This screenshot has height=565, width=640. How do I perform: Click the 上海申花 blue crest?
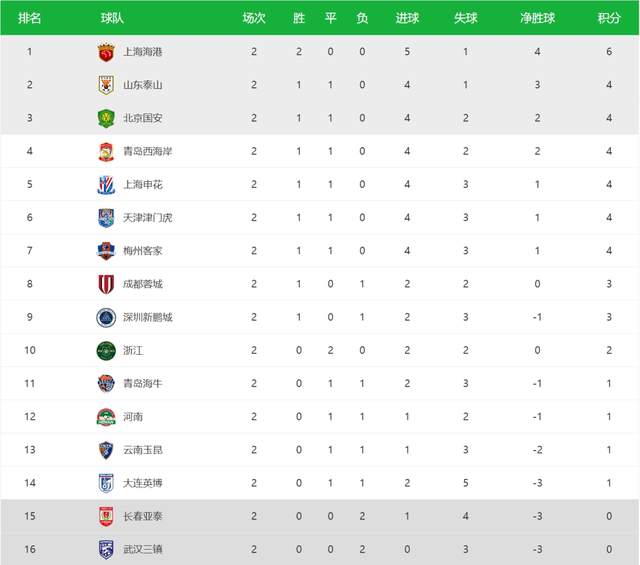coord(106,185)
